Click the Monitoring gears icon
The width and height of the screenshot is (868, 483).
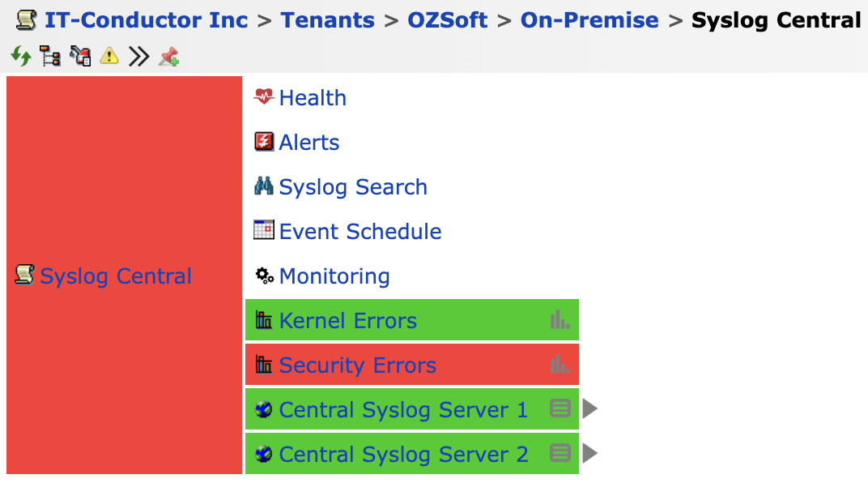pos(264,276)
